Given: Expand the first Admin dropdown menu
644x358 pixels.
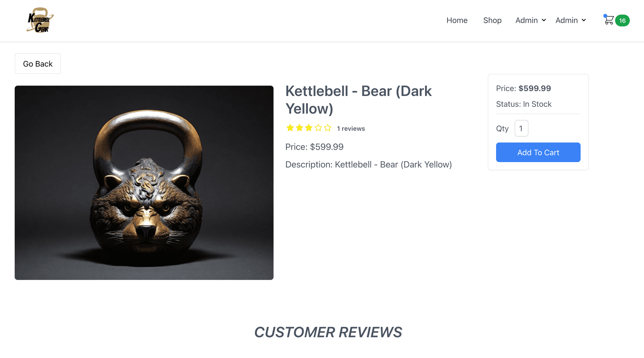Looking at the screenshot, I should 530,20.
